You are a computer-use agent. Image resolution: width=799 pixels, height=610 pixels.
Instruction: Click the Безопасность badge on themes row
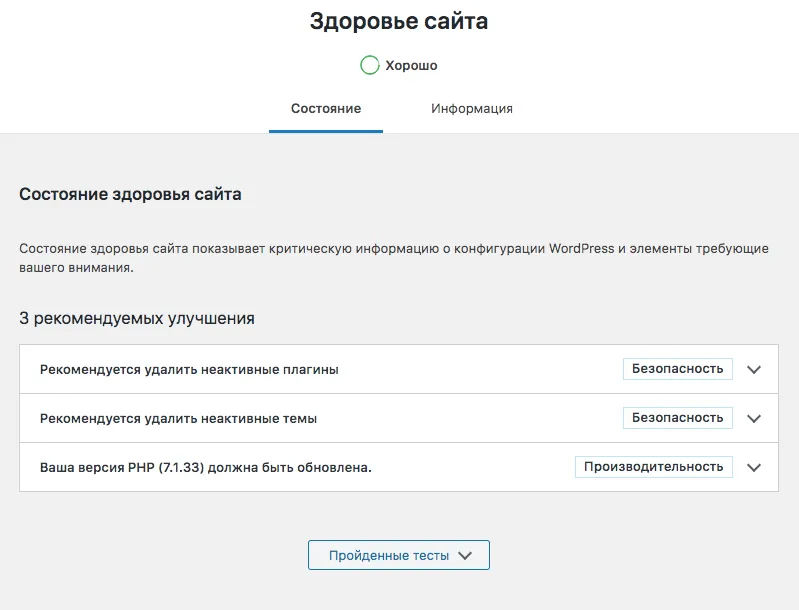[x=678, y=418]
